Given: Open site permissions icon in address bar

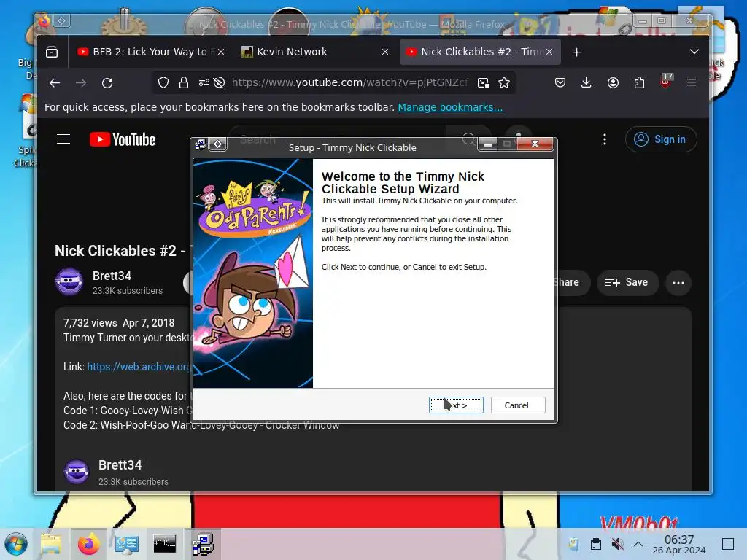Looking at the screenshot, I should point(204,83).
